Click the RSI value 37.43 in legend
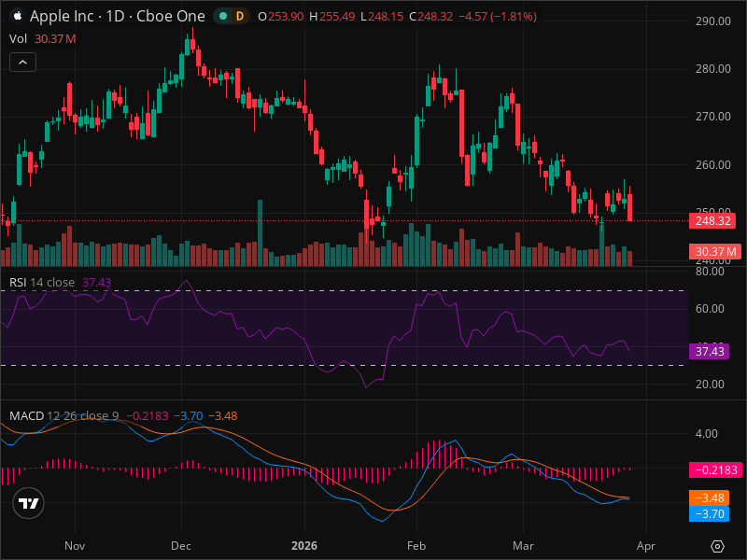The image size is (747, 560). pyautogui.click(x=97, y=283)
